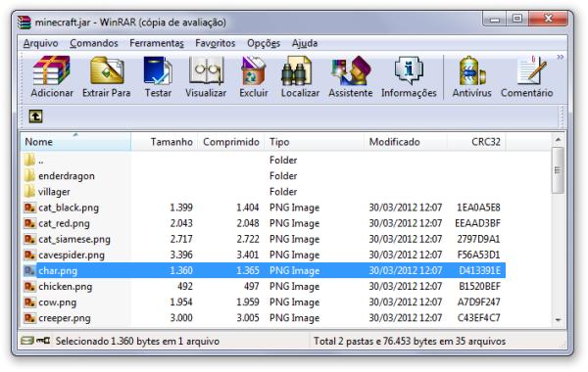Minimize the WinRAR window
Image resolution: width=588 pixels, height=372 pixels.
[495, 19]
